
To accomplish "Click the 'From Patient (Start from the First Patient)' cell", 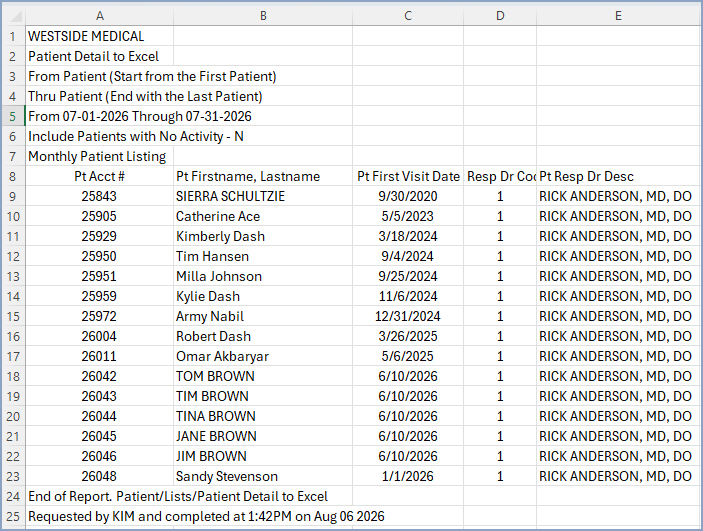I will pyautogui.click(x=100, y=76).
